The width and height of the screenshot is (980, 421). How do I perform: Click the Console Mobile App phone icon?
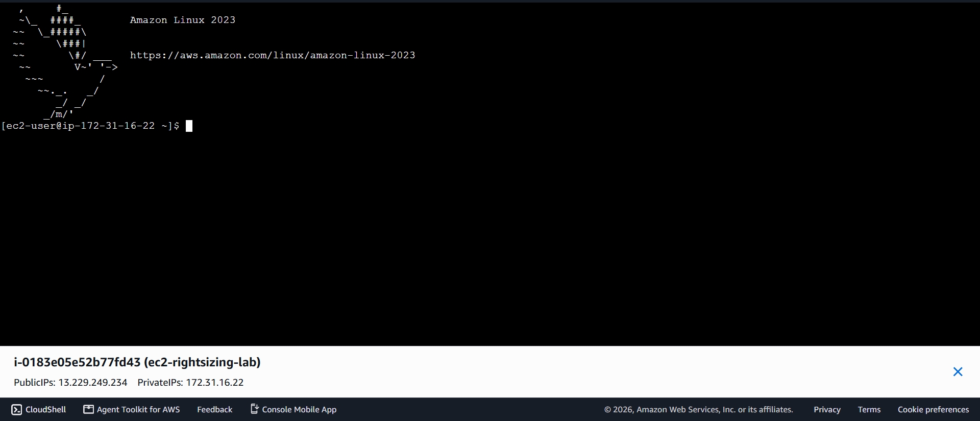(254, 409)
